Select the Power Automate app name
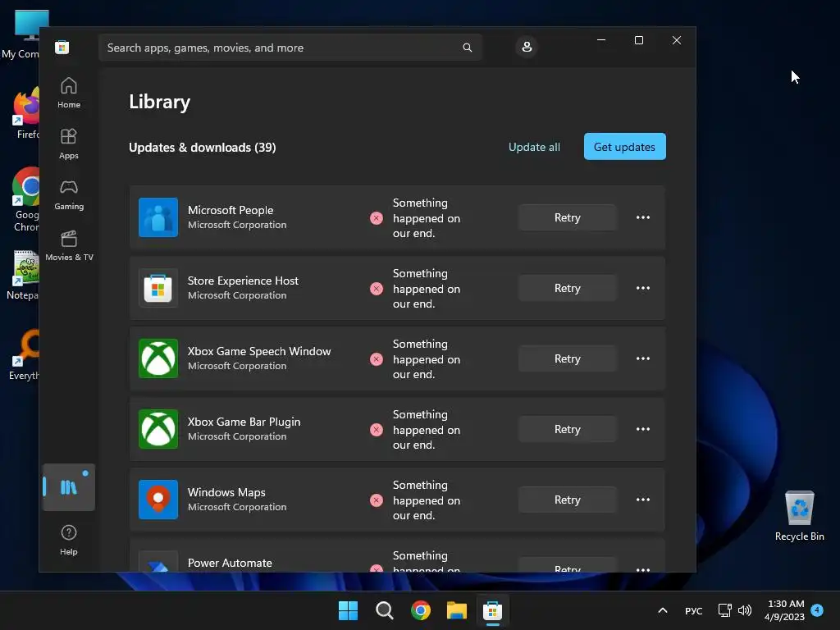This screenshot has height=630, width=840. click(230, 563)
